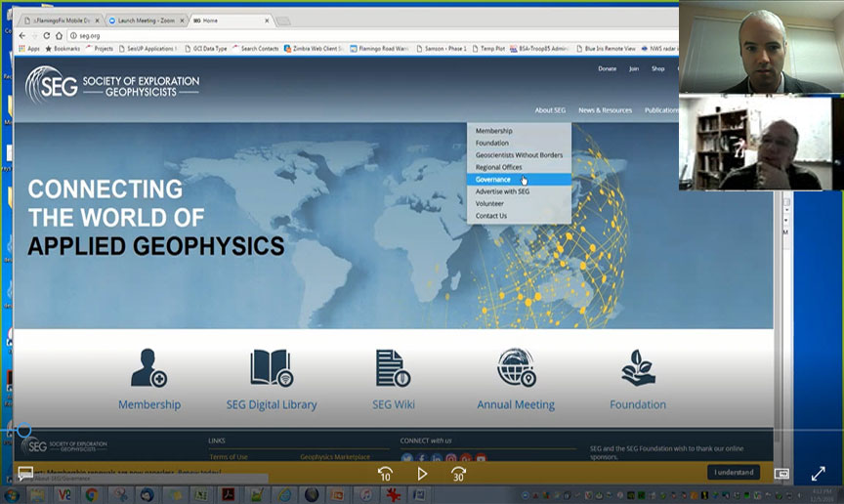This screenshot has width=844, height=504.
Task: Open a new browser tab
Action: [x=283, y=21]
